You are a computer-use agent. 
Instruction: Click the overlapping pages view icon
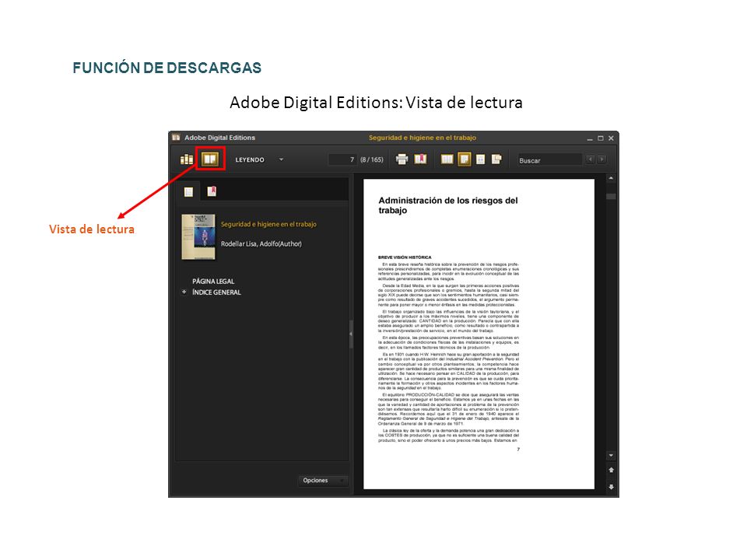tap(496, 159)
